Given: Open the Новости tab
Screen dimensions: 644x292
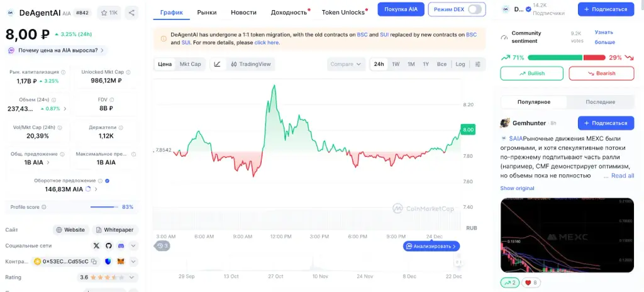Looking at the screenshot, I should tap(243, 13).
